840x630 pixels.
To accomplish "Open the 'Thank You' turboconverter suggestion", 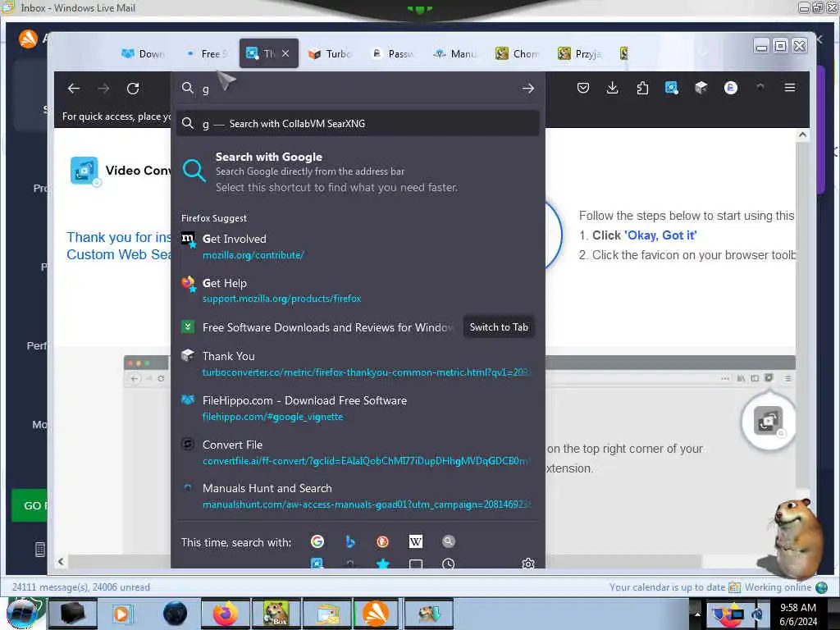I will pyautogui.click(x=358, y=363).
